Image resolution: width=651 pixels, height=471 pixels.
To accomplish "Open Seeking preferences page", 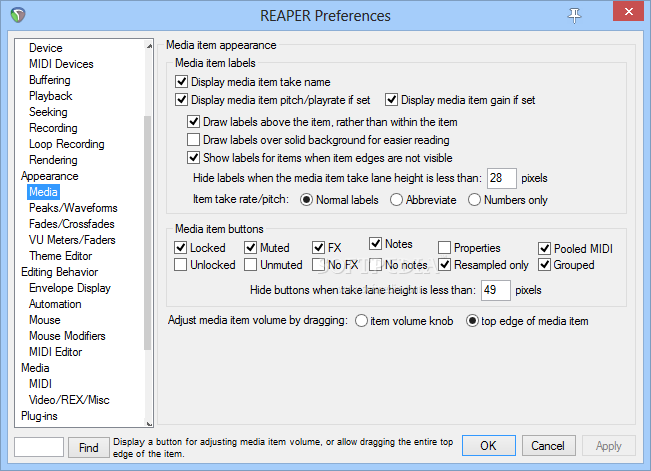I will (x=48, y=112).
